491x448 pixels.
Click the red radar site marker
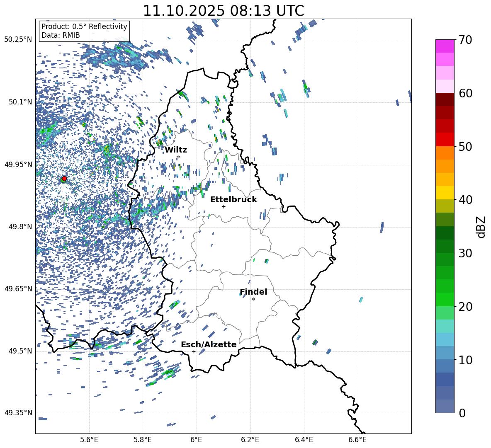point(64,179)
